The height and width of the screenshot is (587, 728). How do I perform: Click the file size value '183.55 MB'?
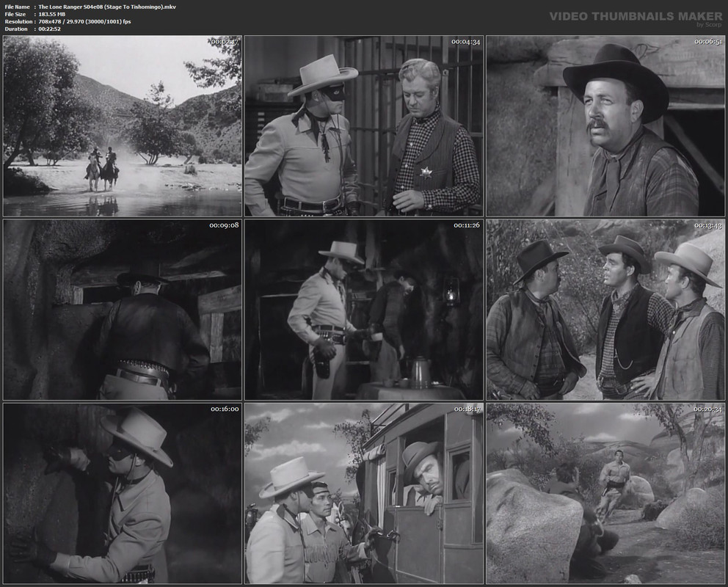[x=52, y=15]
